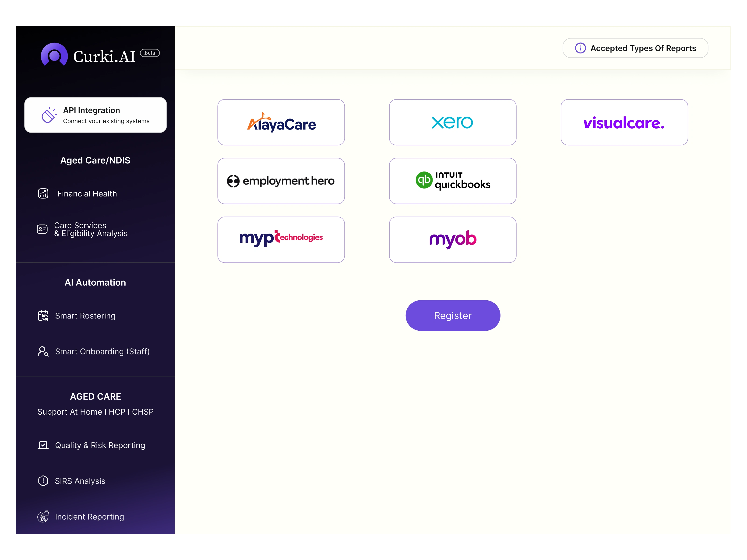
Task: Click the Smart Rostering calendar icon
Action: 43,316
